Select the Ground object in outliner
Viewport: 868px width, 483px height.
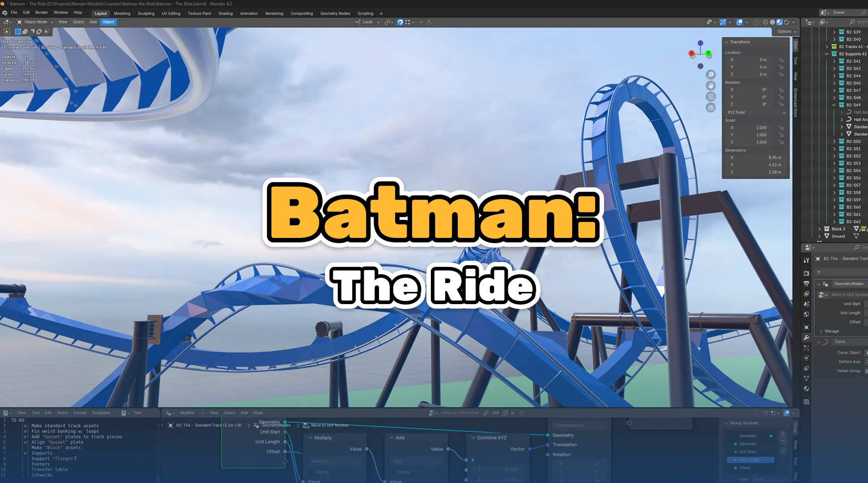click(x=838, y=236)
